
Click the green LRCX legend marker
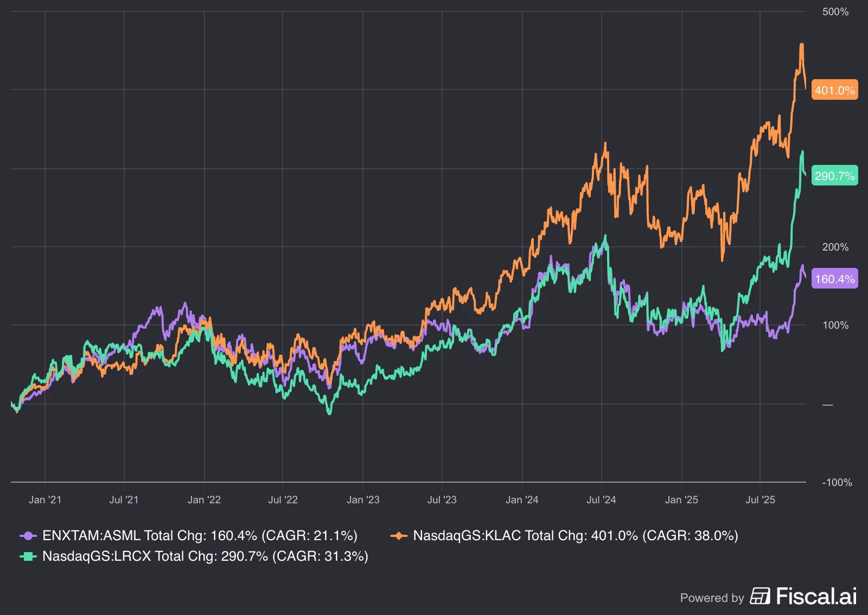(x=28, y=556)
